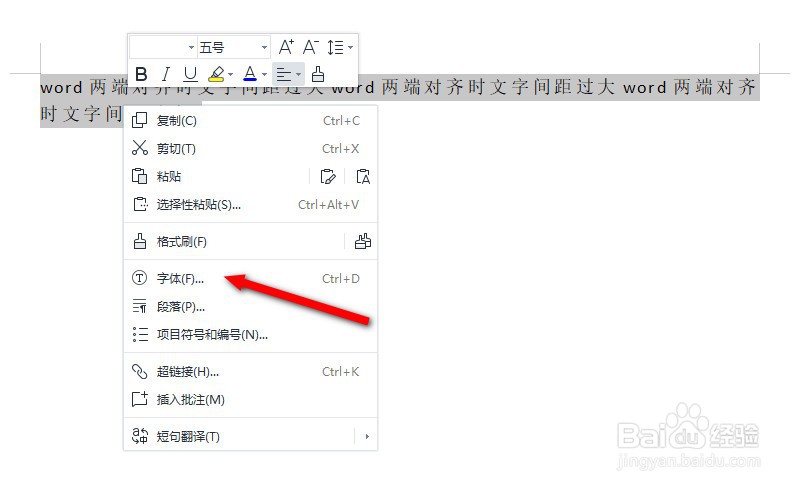Click the multi-use format painter icon
This screenshot has width=804, height=489.
(363, 241)
